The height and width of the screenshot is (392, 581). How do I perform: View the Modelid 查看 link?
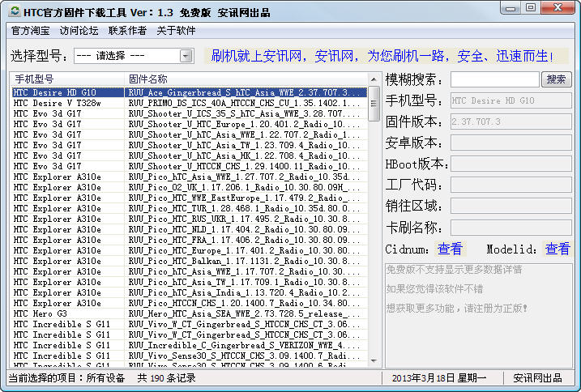pos(558,249)
